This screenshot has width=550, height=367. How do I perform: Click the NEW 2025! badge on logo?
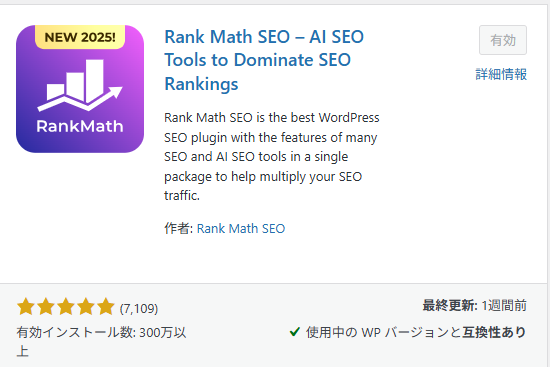click(x=80, y=37)
